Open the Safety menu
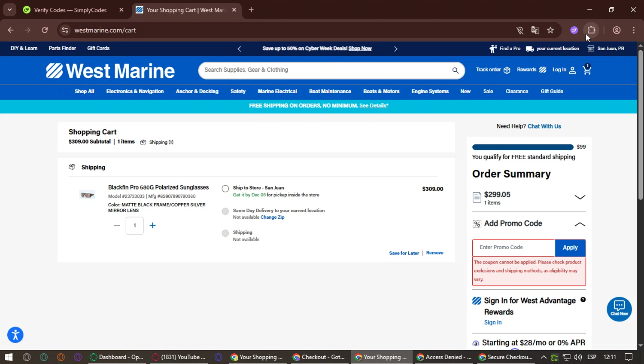 click(x=238, y=92)
